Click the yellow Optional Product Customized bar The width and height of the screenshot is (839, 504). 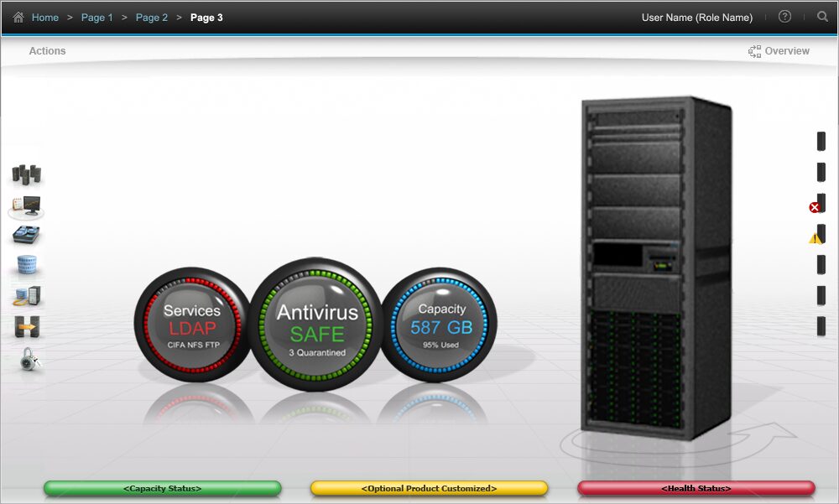pyautogui.click(x=429, y=488)
